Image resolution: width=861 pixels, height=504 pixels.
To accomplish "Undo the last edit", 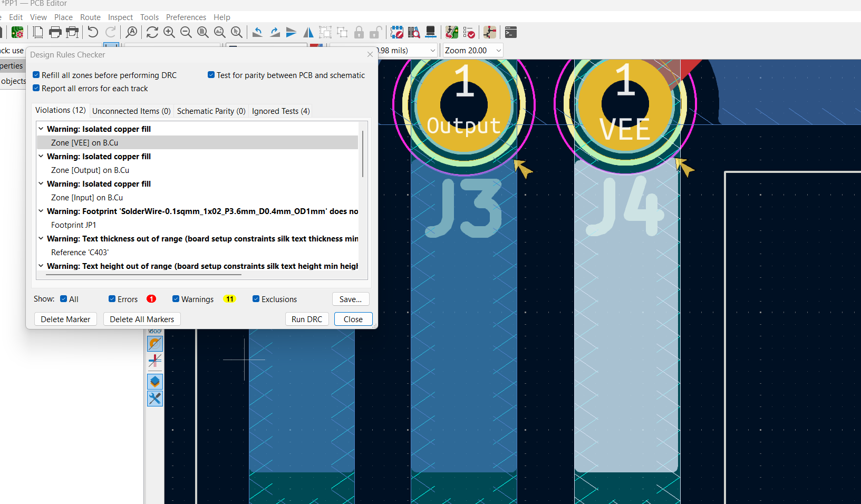I will pyautogui.click(x=93, y=33).
